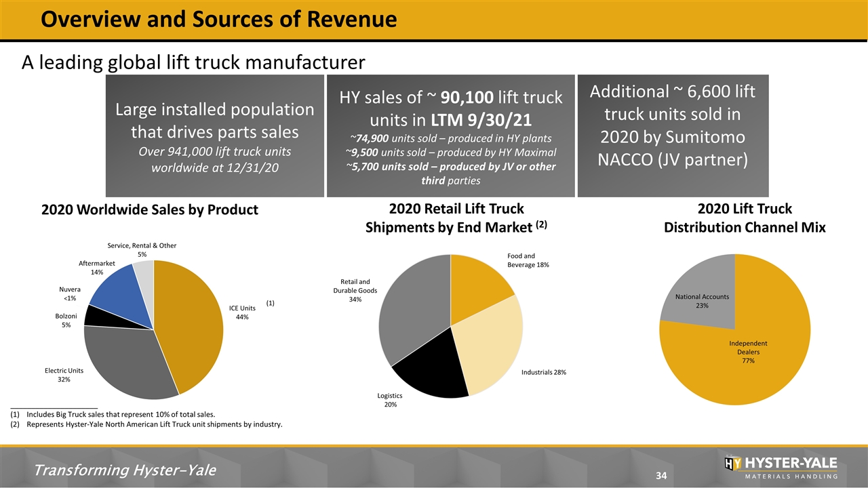Click 'Additional ~ 6,600 lift truck units' box text

(x=673, y=125)
